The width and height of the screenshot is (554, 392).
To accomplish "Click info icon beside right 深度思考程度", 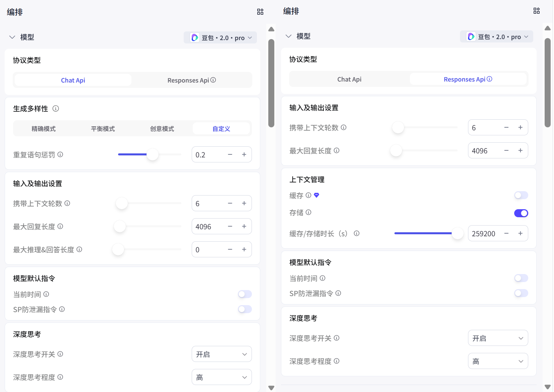I will pos(337,361).
